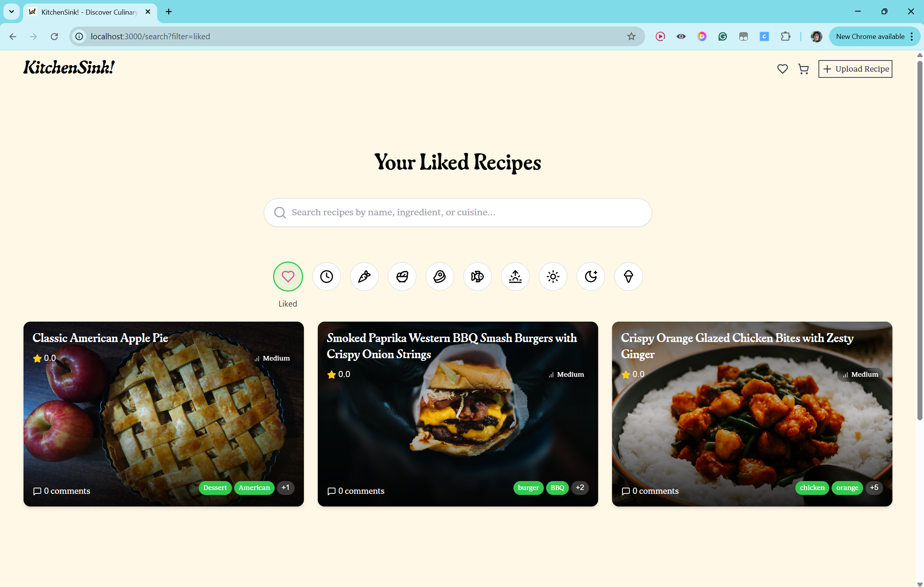This screenshot has width=924, height=587.
Task: Click the clock quick-recipes filter icon
Action: click(x=326, y=276)
